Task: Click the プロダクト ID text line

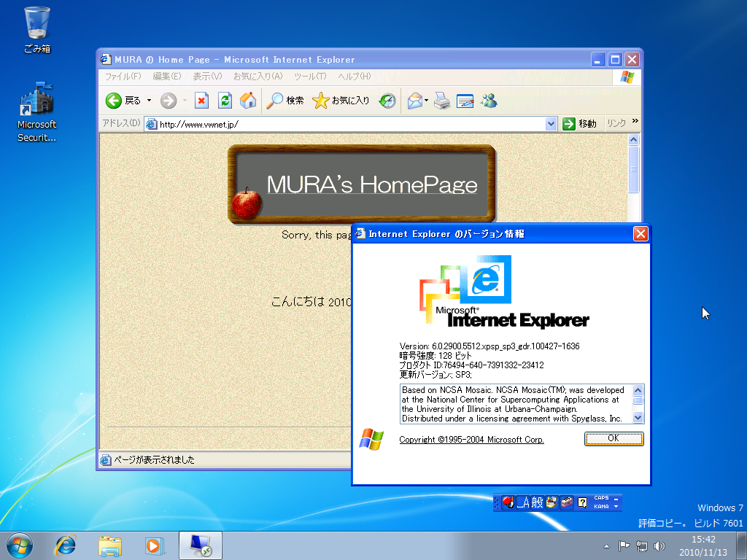Action: (x=471, y=365)
